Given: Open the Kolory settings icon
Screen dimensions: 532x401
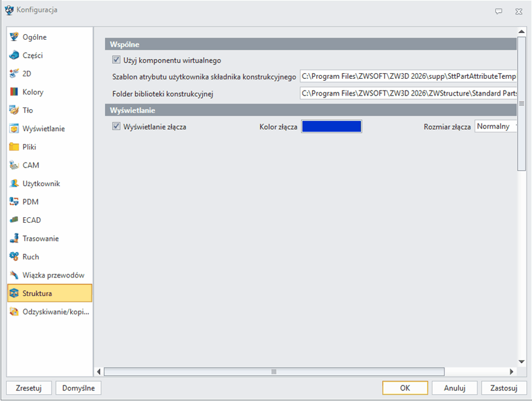Looking at the screenshot, I should [14, 92].
